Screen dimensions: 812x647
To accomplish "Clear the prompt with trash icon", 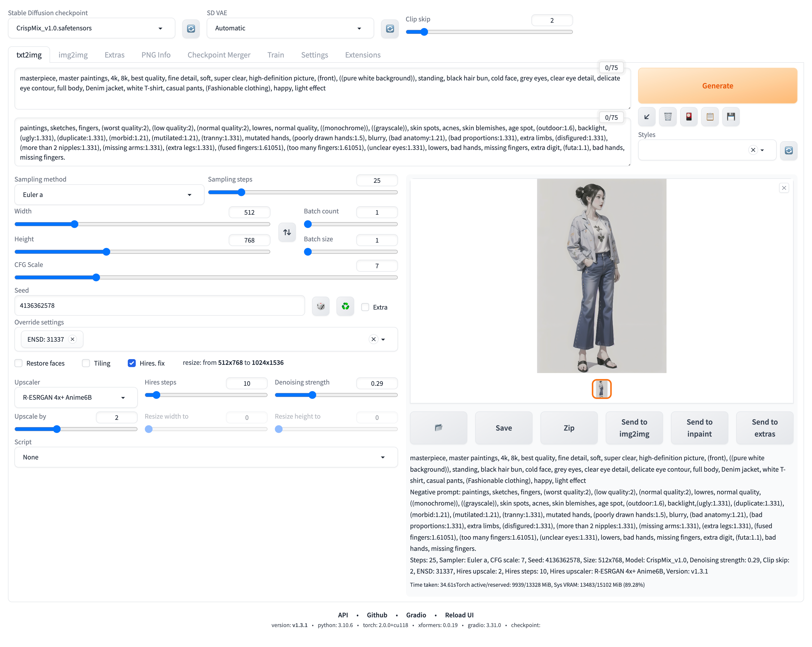I will (668, 117).
